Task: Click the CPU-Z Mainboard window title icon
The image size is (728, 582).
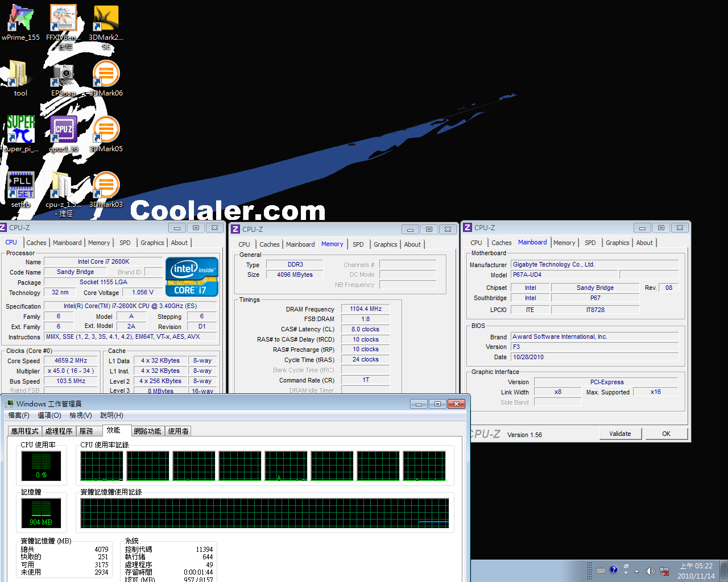Action: (468, 227)
